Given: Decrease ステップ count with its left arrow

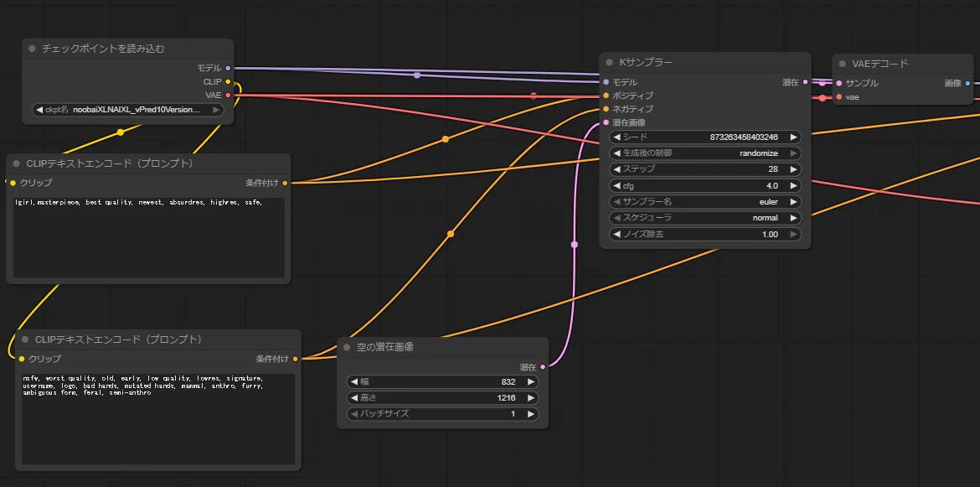Looking at the screenshot, I should (x=616, y=169).
